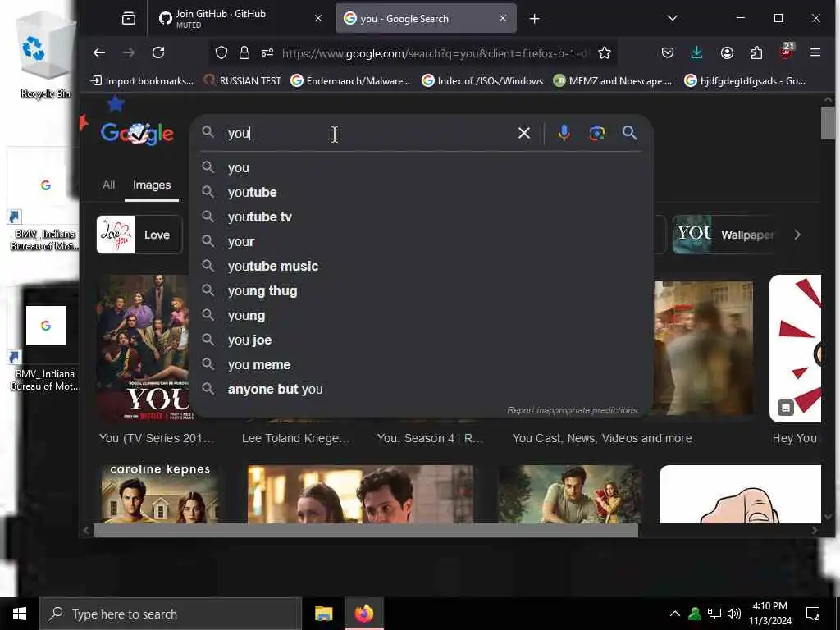
Task: Open a new browser tab
Action: click(x=534, y=19)
